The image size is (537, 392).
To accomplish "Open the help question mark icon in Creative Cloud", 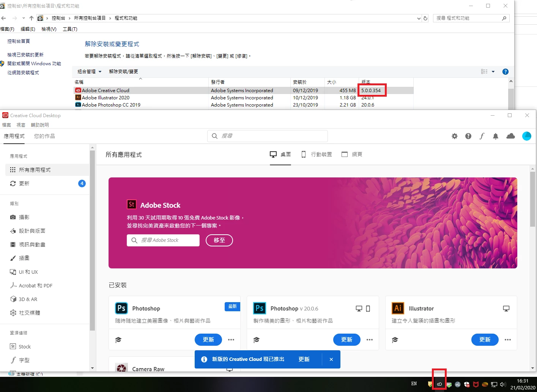I will click(x=468, y=136).
